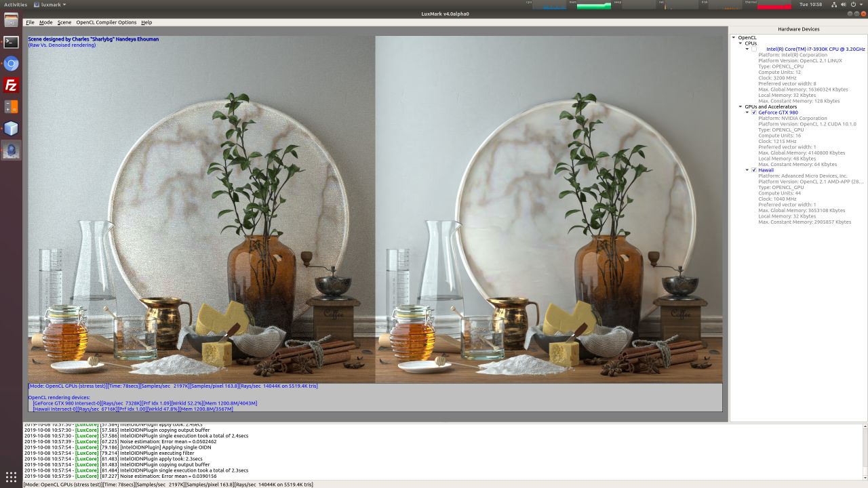Open the Scene menu
The width and height of the screenshot is (868, 488).
click(63, 22)
